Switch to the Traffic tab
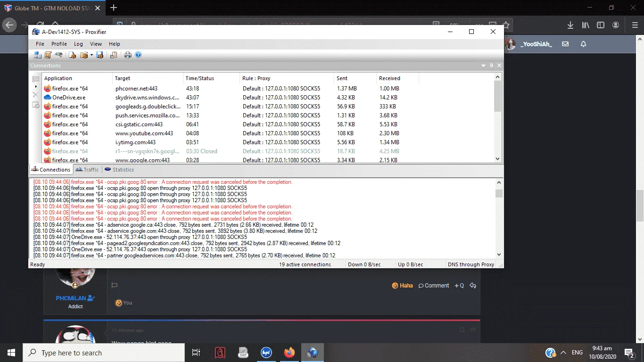The height and width of the screenshot is (362, 644). (x=88, y=170)
